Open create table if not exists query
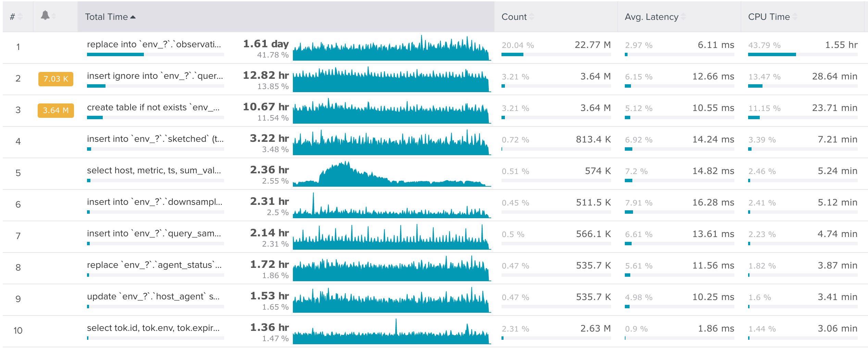 point(153,108)
